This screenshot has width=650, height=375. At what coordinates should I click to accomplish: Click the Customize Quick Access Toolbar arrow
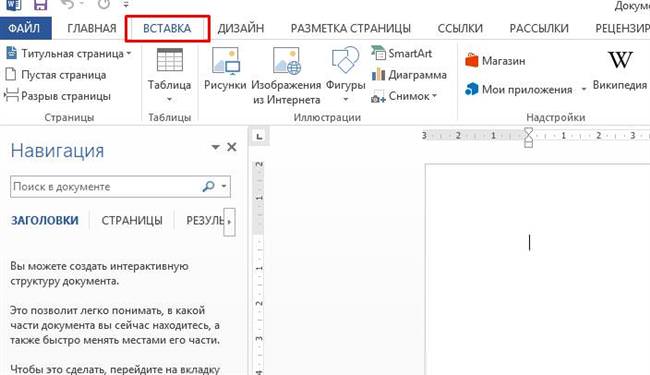(126, 5)
